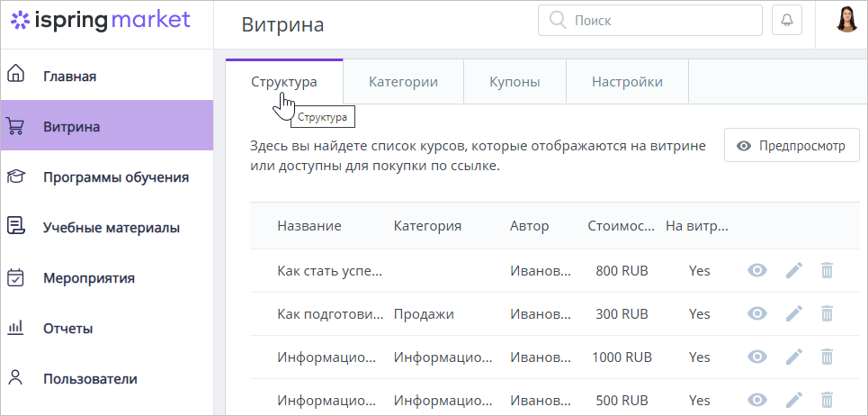Viewport: 868px width, 416px height.
Task: Click the home icon next to Главная
Action: [16, 73]
